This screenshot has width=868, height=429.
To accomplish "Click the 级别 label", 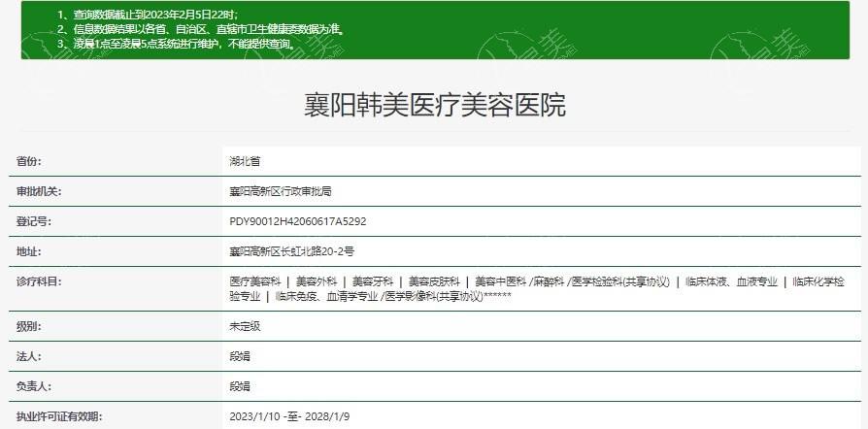I will 29,326.
